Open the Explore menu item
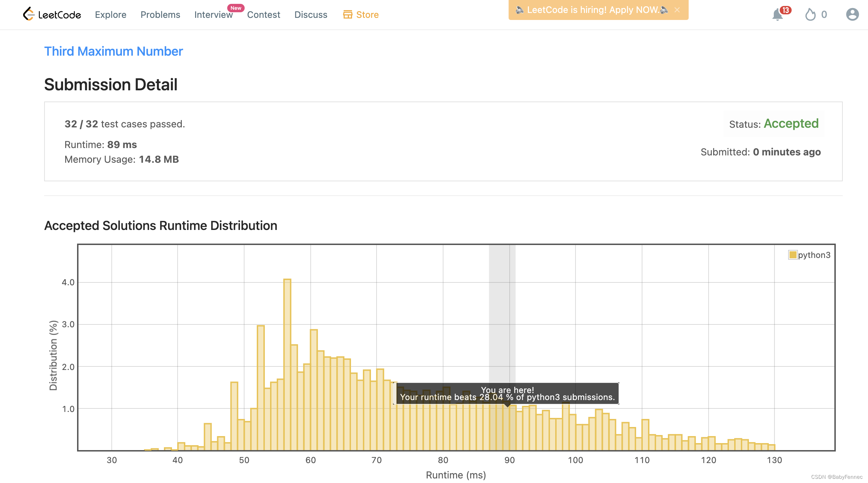868x483 pixels. click(111, 15)
